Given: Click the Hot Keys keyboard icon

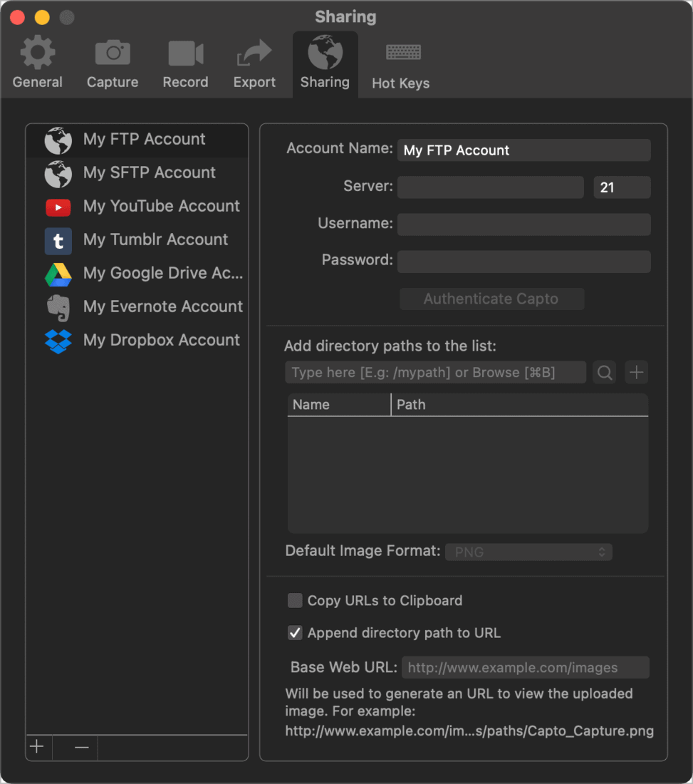Looking at the screenshot, I should 403,51.
